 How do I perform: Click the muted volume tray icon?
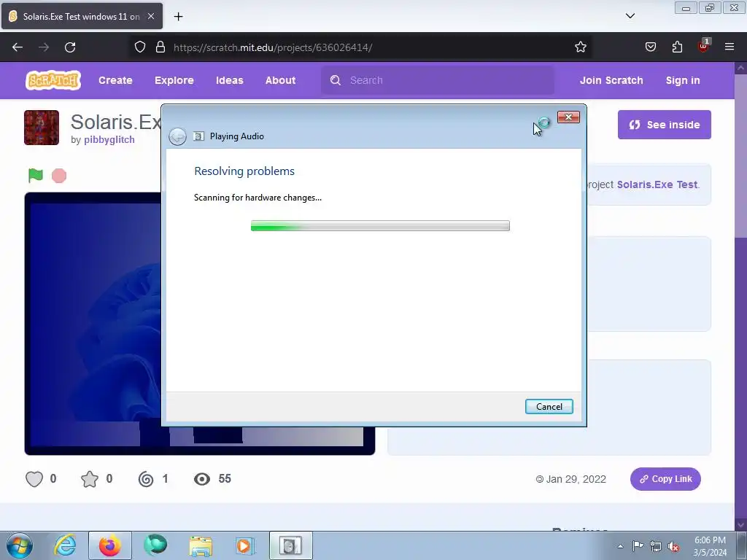tap(673, 546)
